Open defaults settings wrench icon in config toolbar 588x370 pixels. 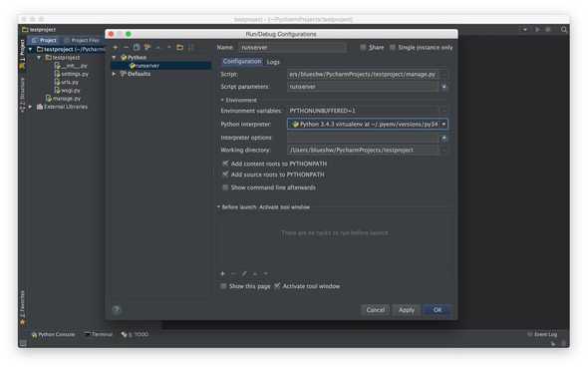coord(147,47)
